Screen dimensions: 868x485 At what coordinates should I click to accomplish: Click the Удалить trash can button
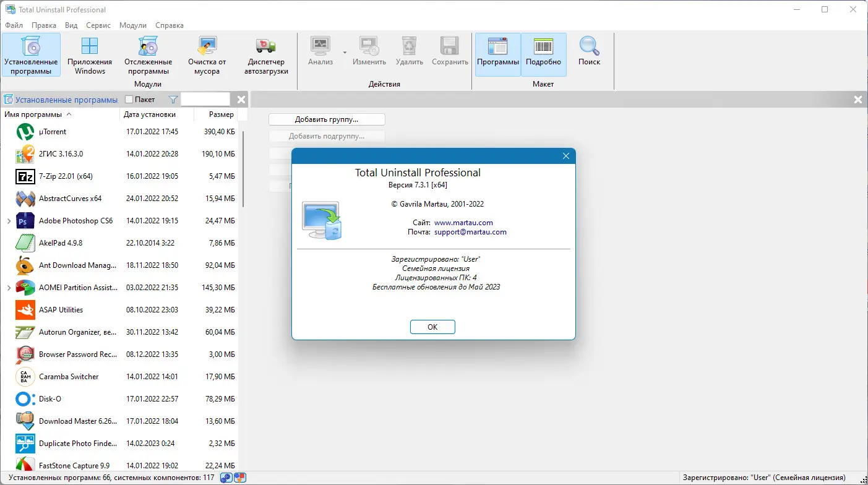[409, 51]
